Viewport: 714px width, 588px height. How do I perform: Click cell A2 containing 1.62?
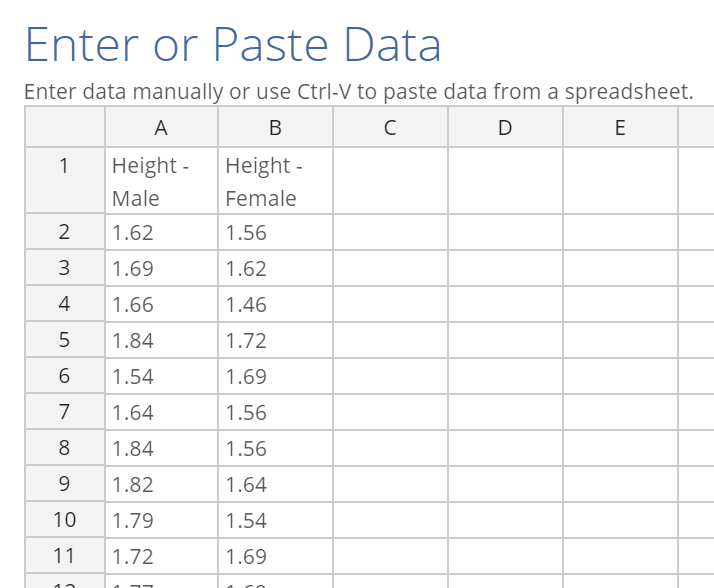[x=161, y=232]
